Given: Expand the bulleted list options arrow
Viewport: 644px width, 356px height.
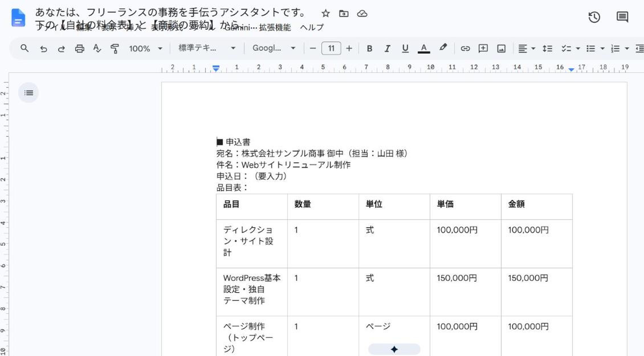Looking at the screenshot, I should tap(602, 49).
